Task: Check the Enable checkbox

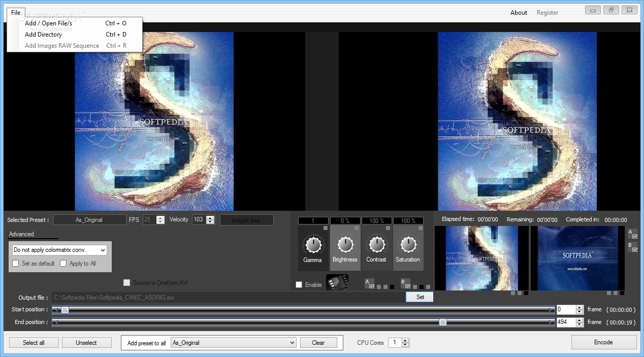Action: [299, 285]
